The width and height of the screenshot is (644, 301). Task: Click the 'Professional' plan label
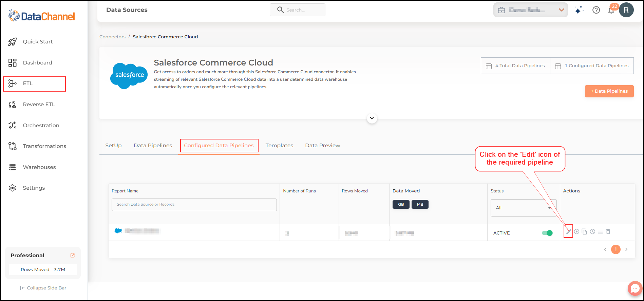[27, 256]
